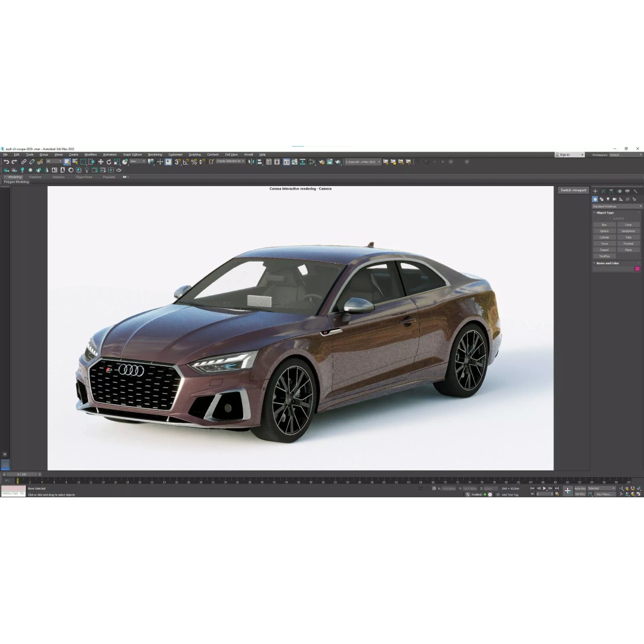Click the Undo arrow icon
Image resolution: width=644 pixels, height=644 pixels.
click(x=7, y=162)
